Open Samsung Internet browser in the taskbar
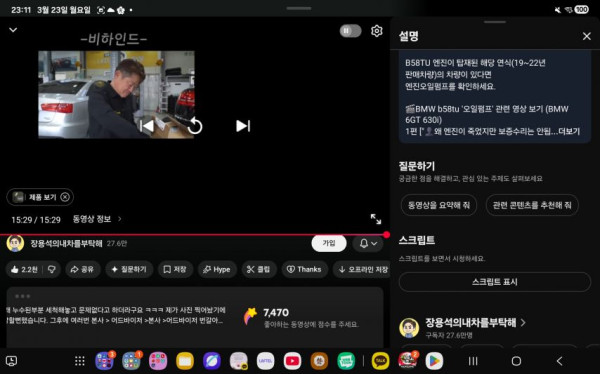 pyautogui.click(x=212, y=361)
